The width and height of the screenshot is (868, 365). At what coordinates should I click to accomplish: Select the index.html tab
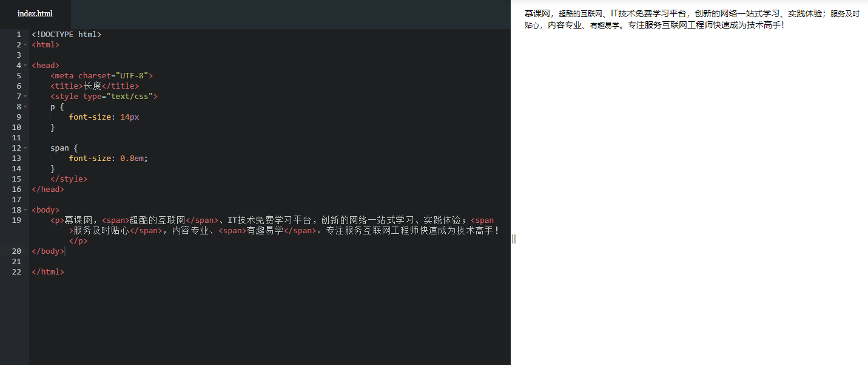[35, 13]
